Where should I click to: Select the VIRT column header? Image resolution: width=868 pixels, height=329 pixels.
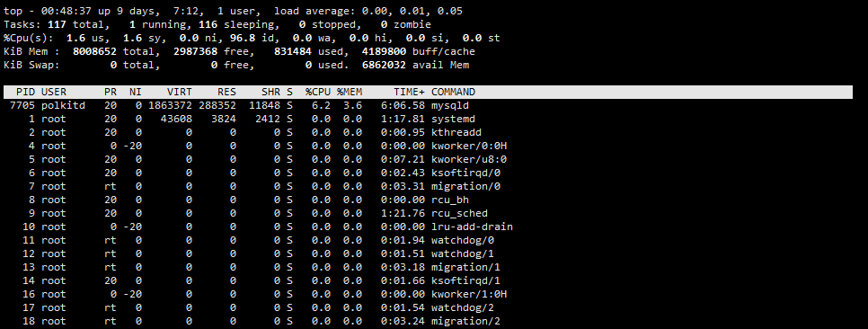[180, 92]
